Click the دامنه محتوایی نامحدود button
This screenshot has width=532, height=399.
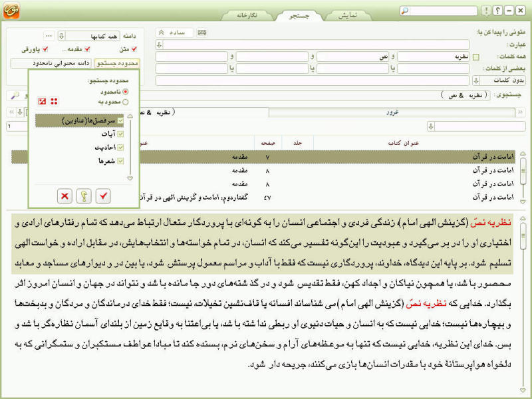[x=51, y=63]
